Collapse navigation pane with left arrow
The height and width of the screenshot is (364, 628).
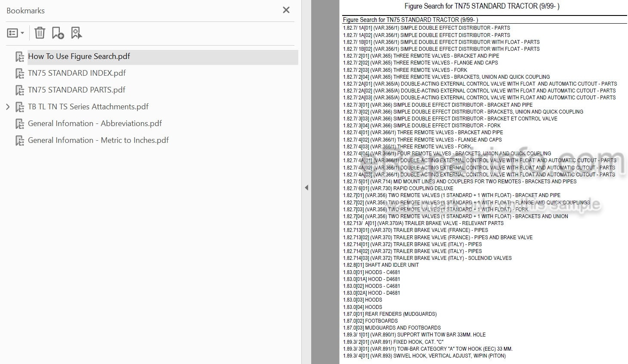pyautogui.click(x=306, y=188)
